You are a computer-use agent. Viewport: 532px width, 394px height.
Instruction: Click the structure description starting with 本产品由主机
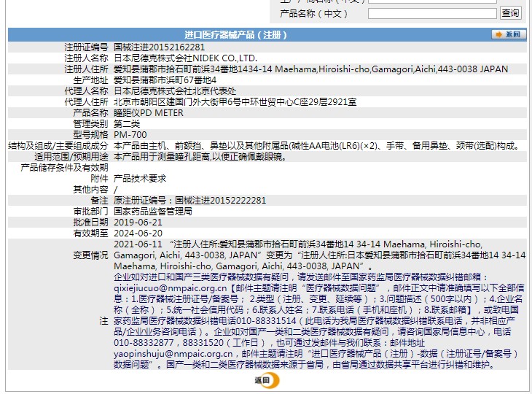click(x=317, y=146)
